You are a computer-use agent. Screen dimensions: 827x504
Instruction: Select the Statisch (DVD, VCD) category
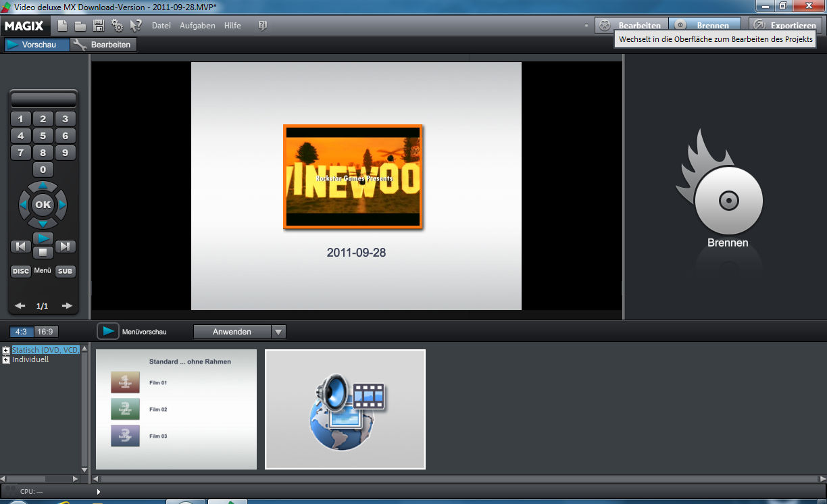(45, 350)
